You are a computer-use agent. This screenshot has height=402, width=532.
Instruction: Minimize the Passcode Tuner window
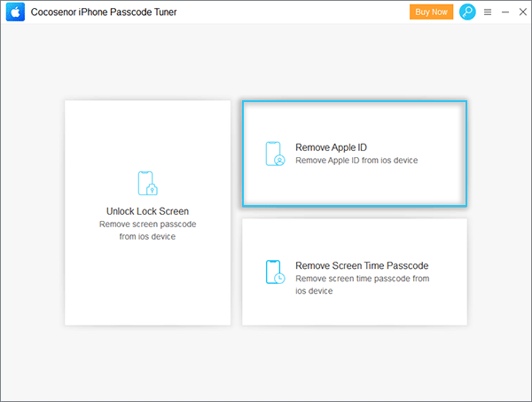click(505, 12)
